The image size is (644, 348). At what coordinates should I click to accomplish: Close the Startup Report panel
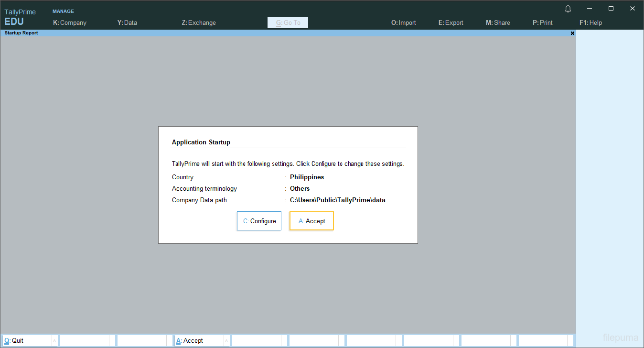pos(572,33)
